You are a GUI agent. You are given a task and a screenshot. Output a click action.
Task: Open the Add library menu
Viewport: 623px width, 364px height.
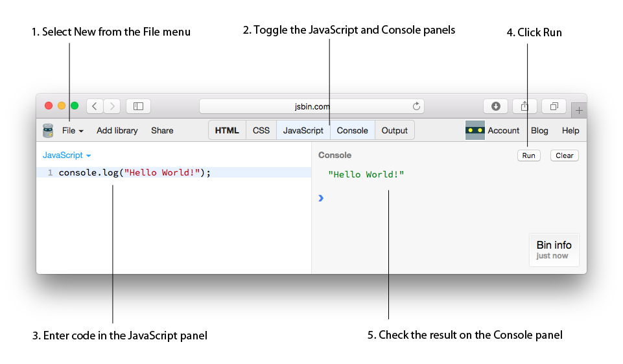(117, 130)
